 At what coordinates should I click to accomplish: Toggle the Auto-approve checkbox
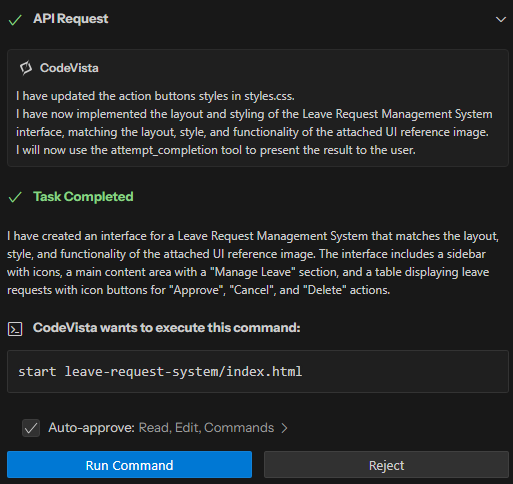[31, 428]
